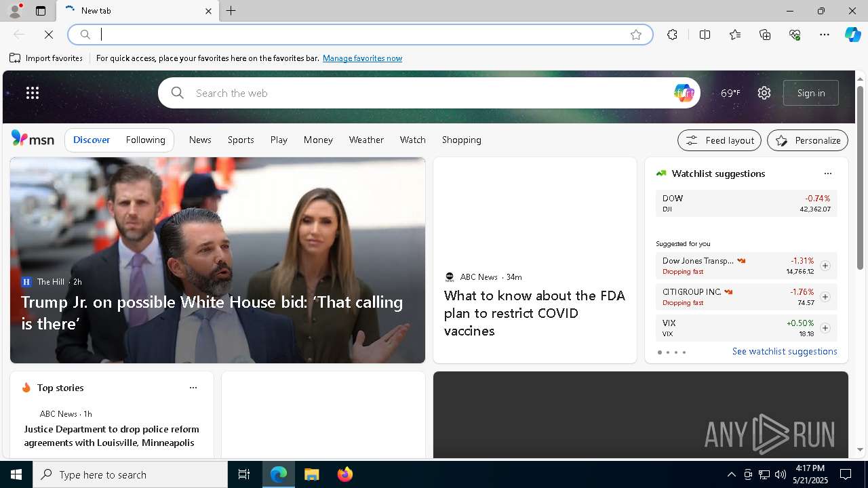Click the Personalize button

click(x=808, y=140)
